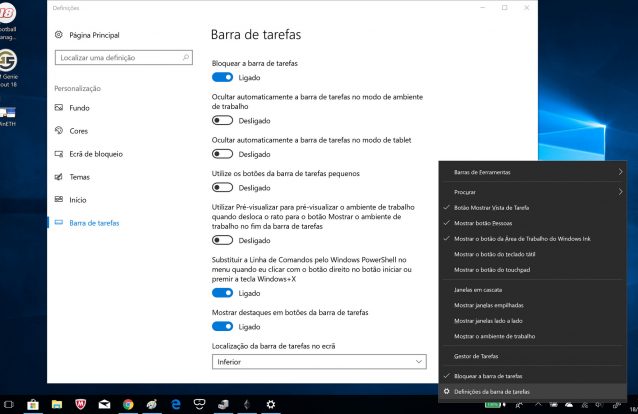Open Página Principal home gear icon
This screenshot has height=414, width=638.
point(60,33)
